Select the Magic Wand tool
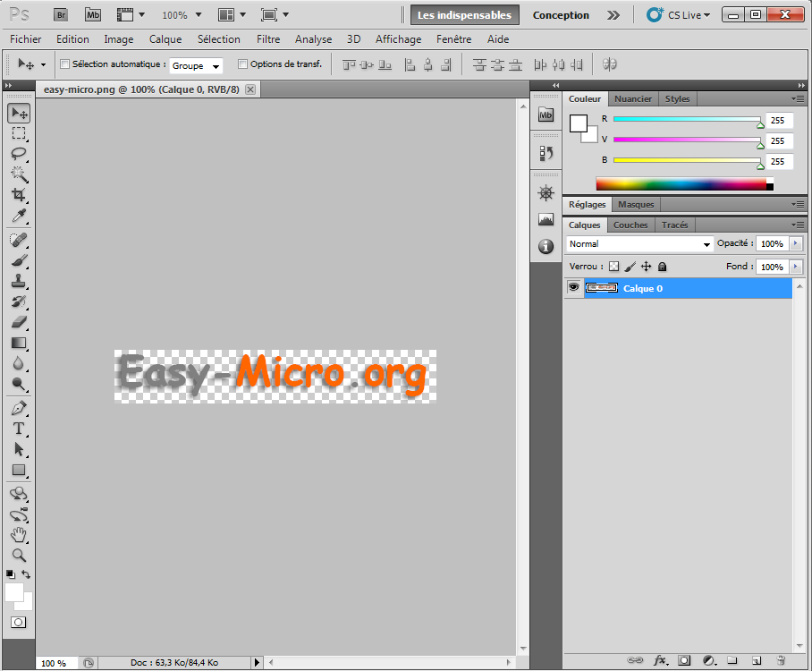The height and width of the screenshot is (671, 812). point(19,174)
